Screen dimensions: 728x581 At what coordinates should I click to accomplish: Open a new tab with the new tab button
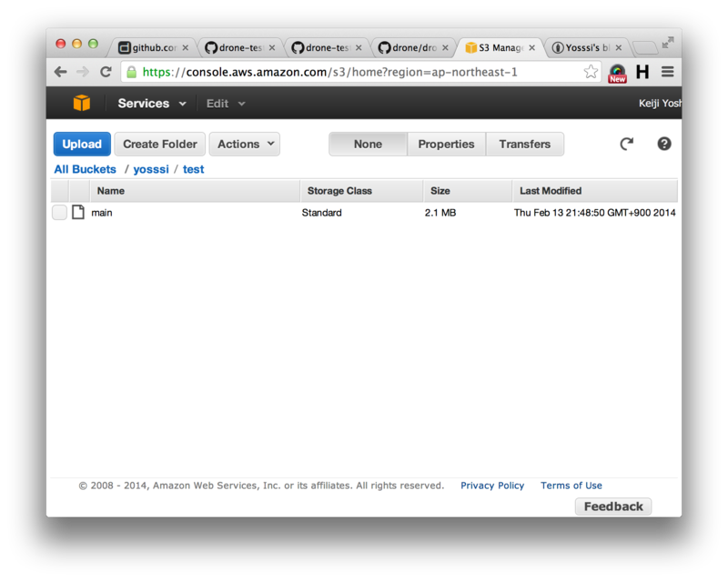click(645, 47)
